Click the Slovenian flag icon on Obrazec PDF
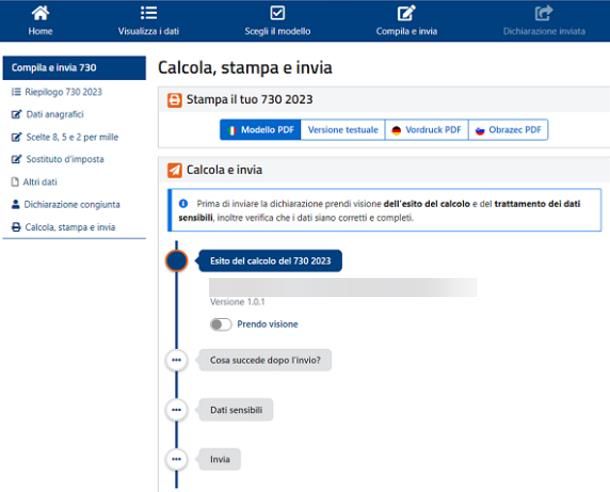 [480, 131]
